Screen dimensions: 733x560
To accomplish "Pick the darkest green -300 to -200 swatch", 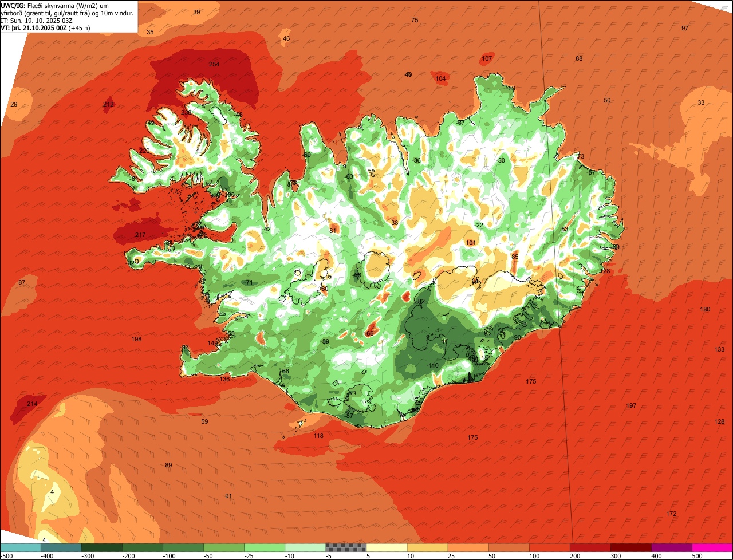I will click(x=102, y=547).
